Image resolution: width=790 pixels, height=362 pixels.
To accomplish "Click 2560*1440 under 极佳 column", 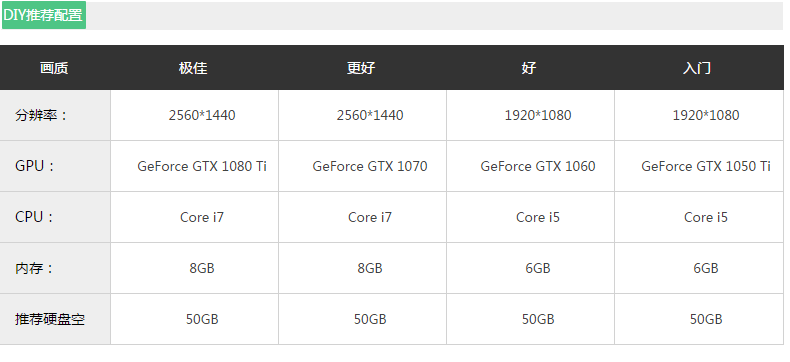I will tap(202, 115).
